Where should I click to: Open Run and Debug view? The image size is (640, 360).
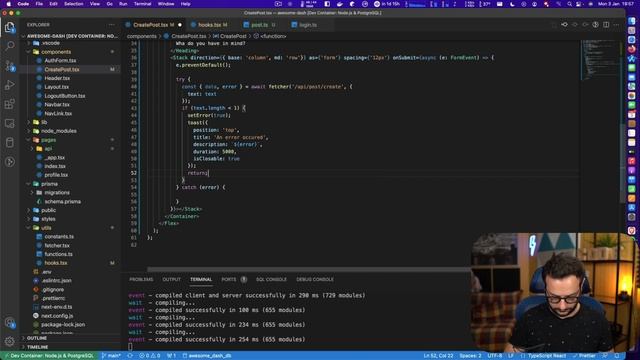pos(10,85)
